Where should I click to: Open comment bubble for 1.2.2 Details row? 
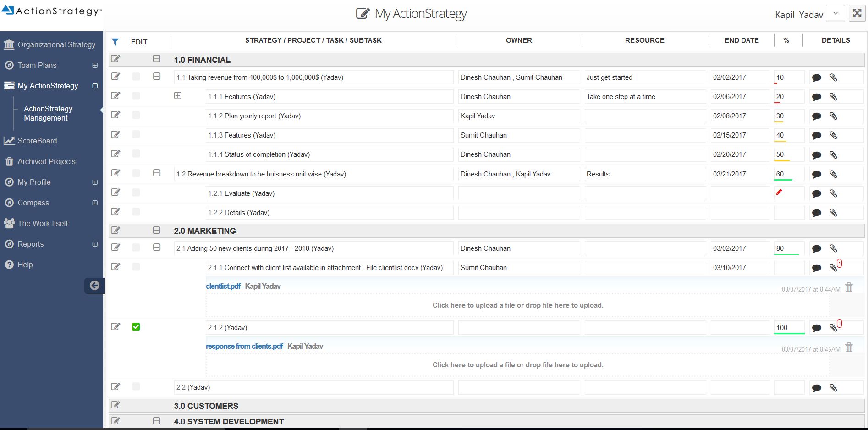(x=816, y=213)
